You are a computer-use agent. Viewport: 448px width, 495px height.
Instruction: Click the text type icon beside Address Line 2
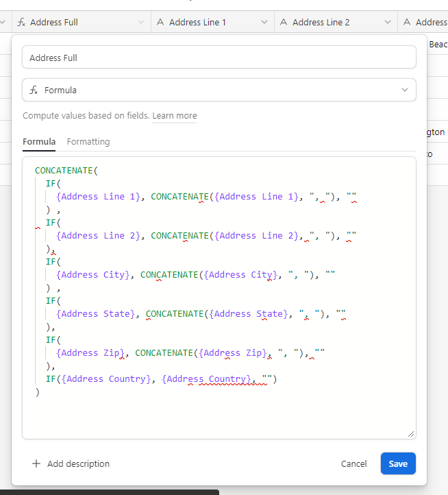(x=284, y=22)
